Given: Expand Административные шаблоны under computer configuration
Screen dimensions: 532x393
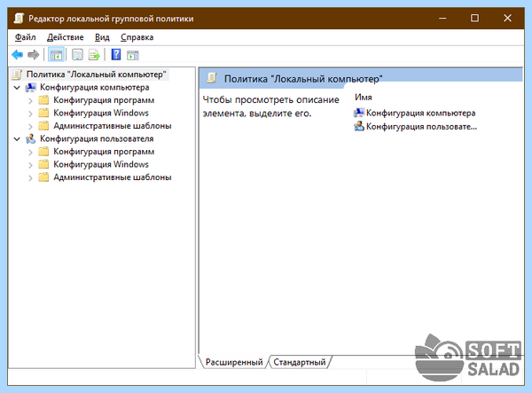Looking at the screenshot, I should pos(30,126).
